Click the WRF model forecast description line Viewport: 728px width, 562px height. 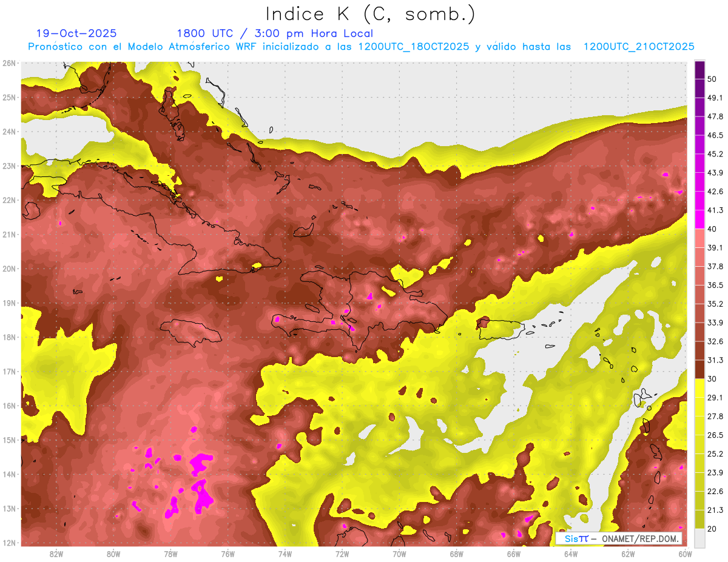(x=361, y=47)
